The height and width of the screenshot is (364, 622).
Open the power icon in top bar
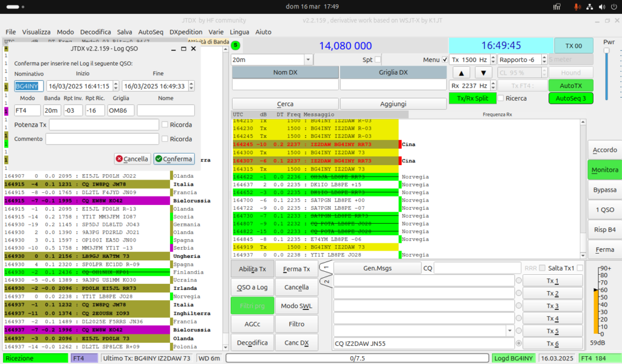point(614,7)
